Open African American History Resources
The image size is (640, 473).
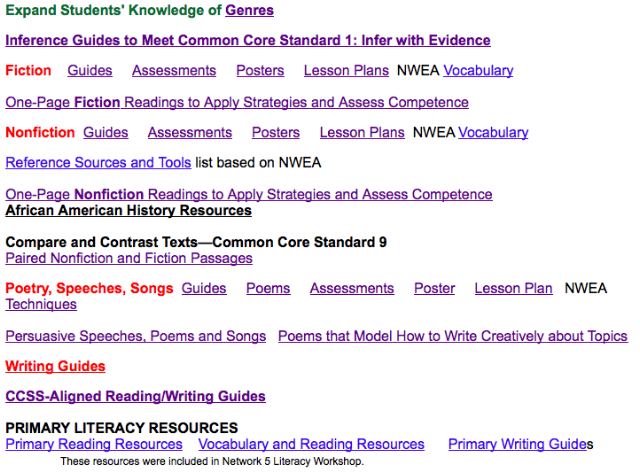pos(129,211)
